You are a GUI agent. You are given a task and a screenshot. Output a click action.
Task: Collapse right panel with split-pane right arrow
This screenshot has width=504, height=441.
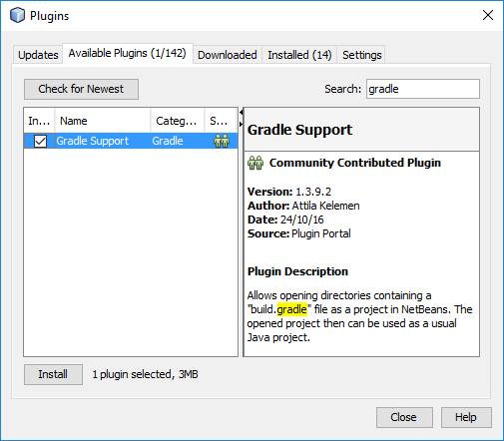click(x=242, y=124)
